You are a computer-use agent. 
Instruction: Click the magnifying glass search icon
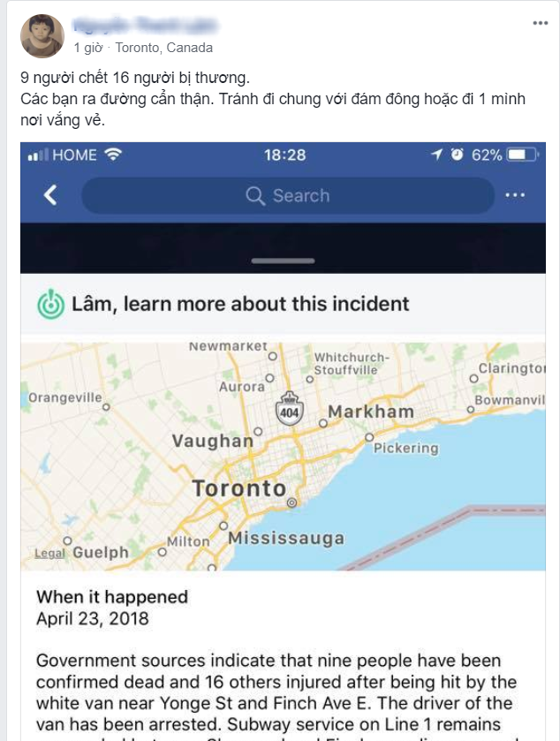pos(255,196)
